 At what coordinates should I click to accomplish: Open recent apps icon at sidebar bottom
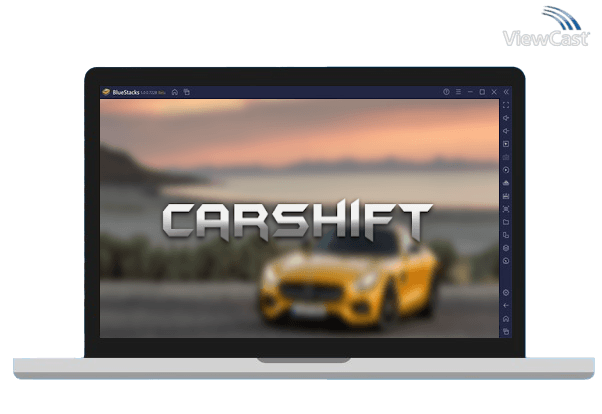(x=506, y=332)
